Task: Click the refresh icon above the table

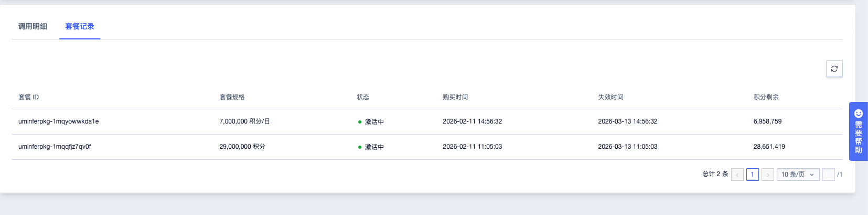Action: [x=834, y=69]
